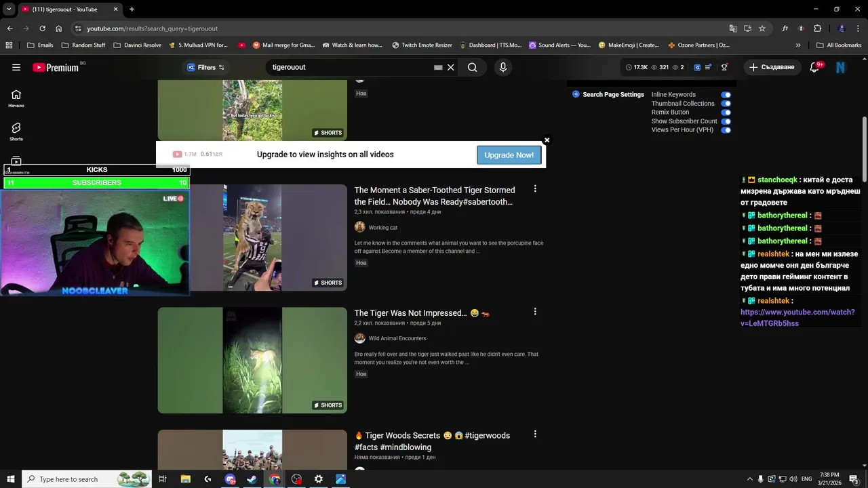The height and width of the screenshot is (488, 868).
Task: Open Steam from the taskbar
Action: click(252, 479)
